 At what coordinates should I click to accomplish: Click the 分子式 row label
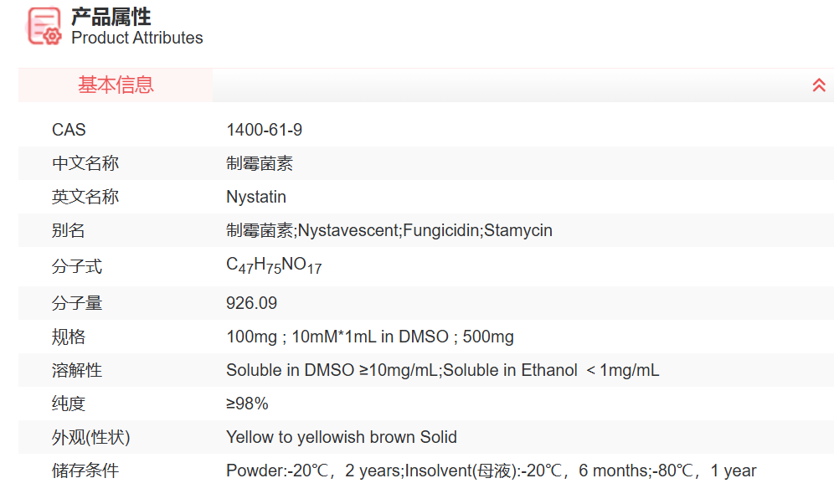[77, 266]
